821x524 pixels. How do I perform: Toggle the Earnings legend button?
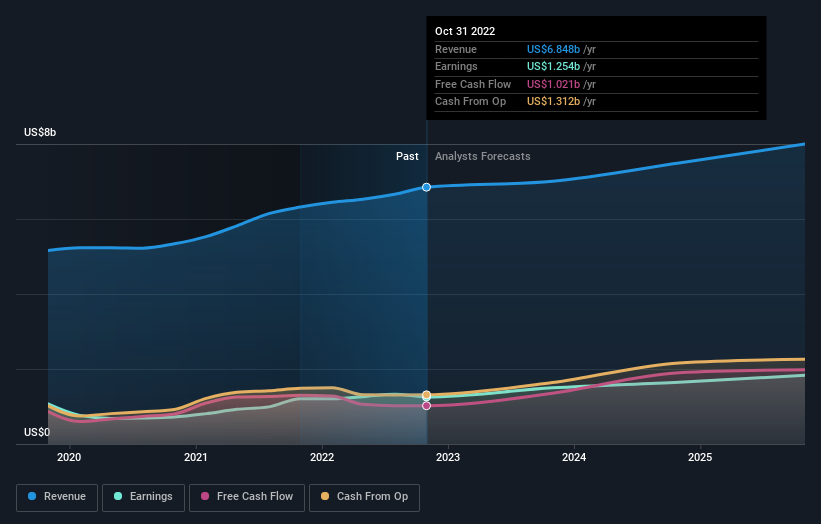tap(143, 497)
